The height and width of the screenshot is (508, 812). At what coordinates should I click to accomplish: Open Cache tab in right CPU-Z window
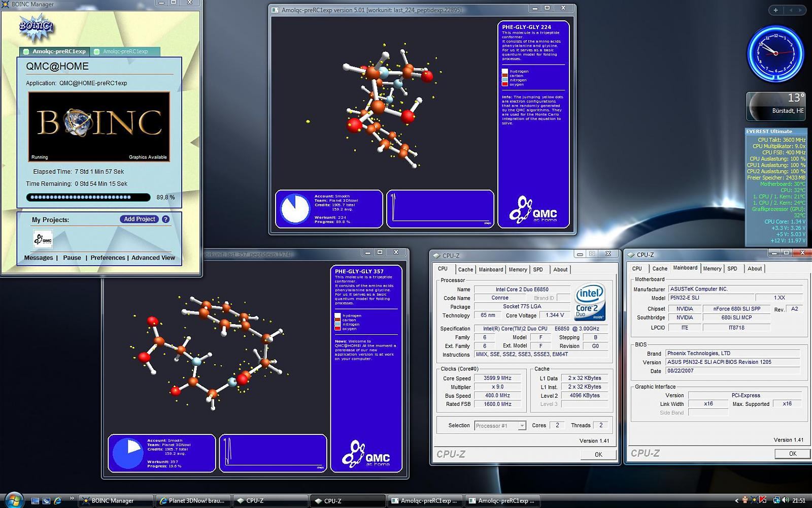point(660,269)
